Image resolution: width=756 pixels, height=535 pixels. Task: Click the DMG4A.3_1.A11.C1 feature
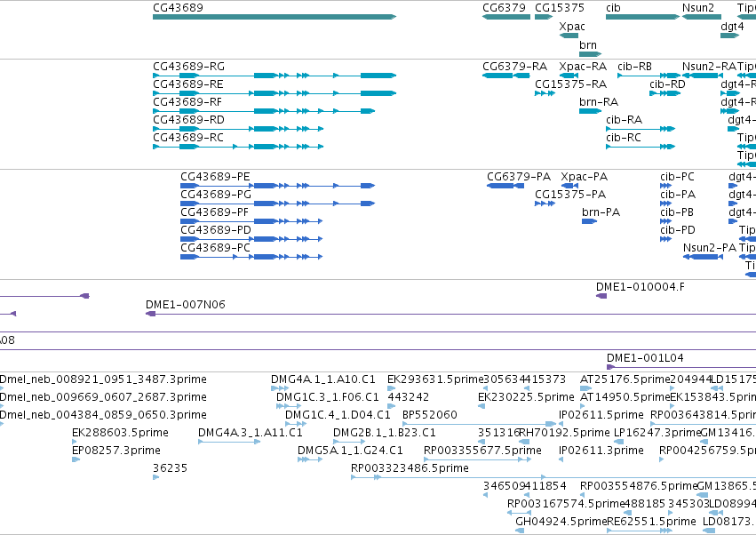(x=229, y=442)
